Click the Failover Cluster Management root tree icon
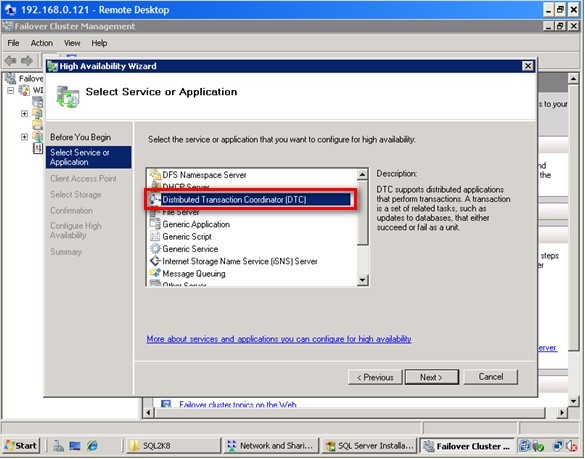This screenshot has width=585, height=459. [10, 78]
